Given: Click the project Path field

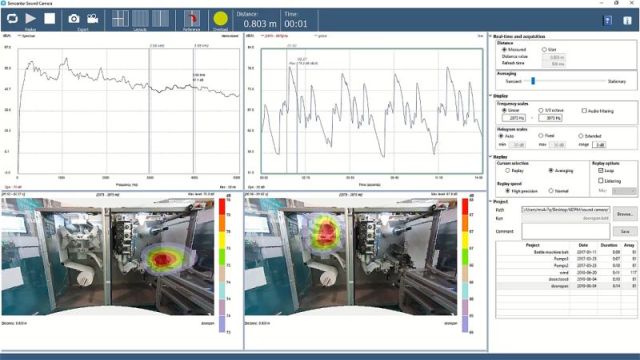Looking at the screenshot, I should point(566,210).
